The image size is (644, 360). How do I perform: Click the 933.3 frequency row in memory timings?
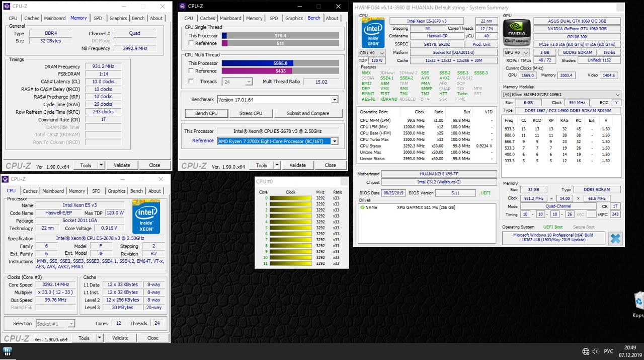click(561, 129)
